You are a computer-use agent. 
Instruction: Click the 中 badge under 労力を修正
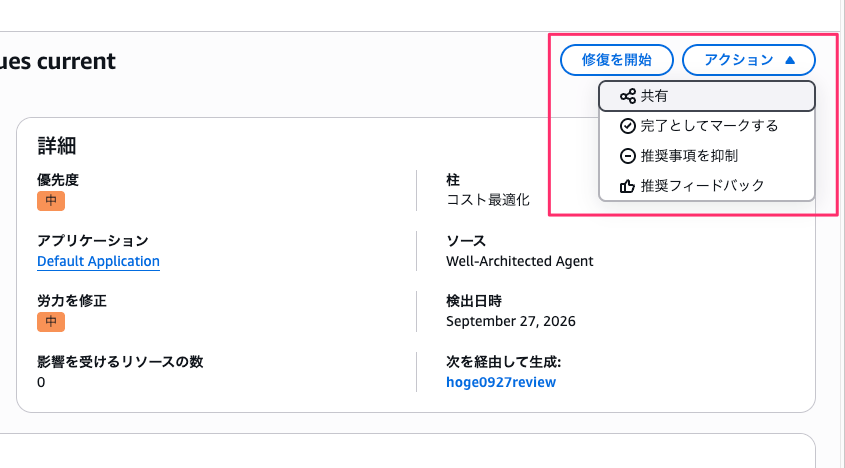pos(51,322)
